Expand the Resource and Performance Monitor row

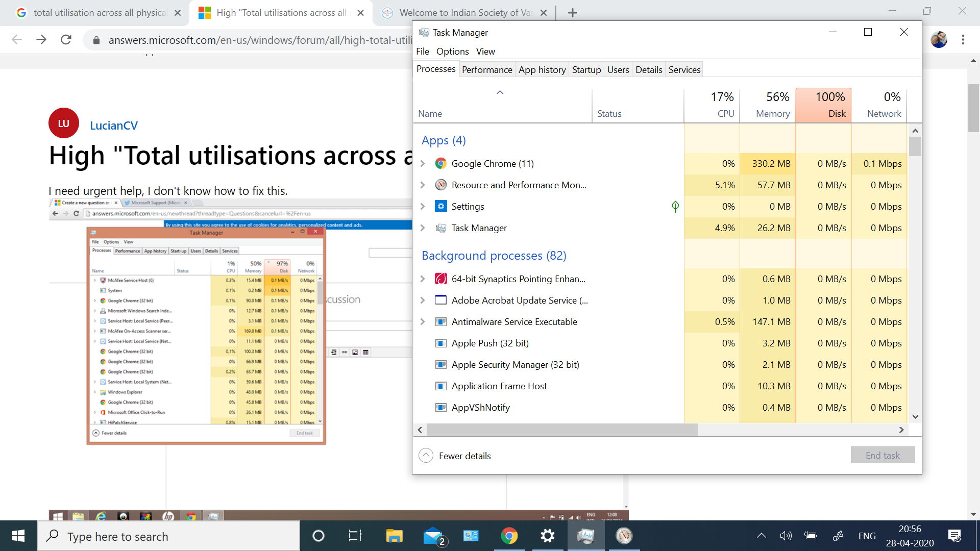click(423, 185)
